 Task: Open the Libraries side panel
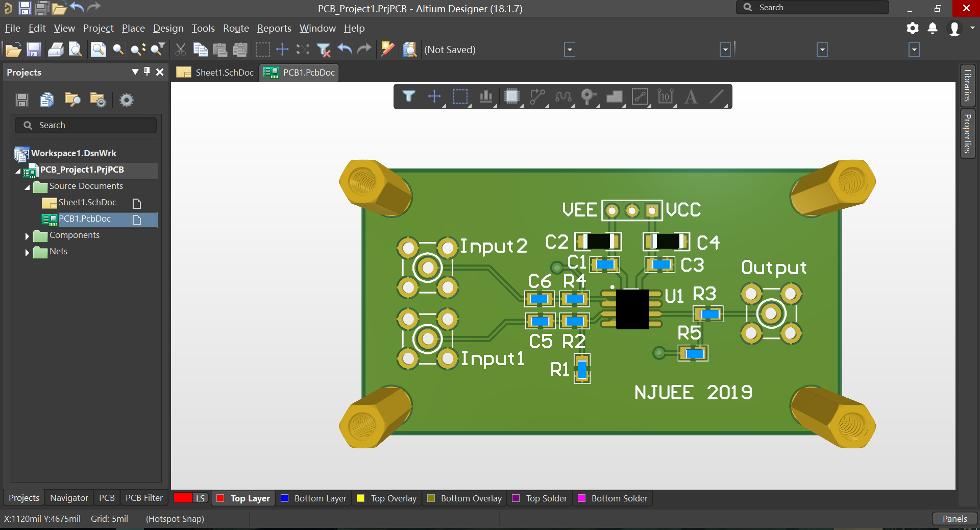(967, 85)
